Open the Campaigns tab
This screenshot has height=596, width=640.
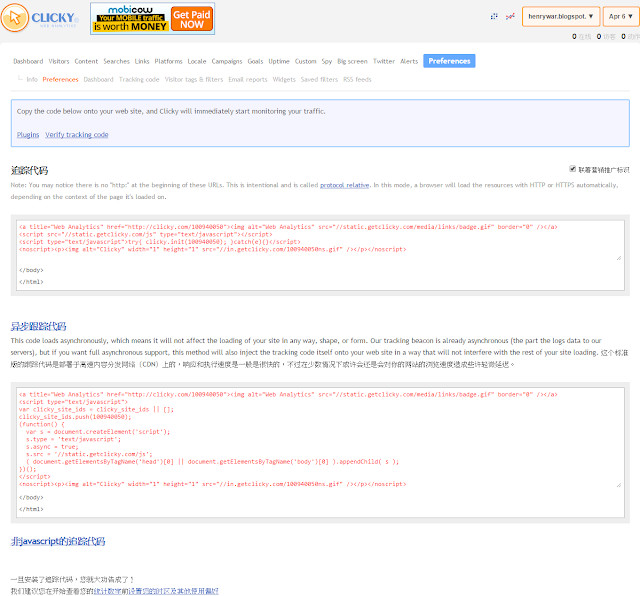[x=227, y=61]
